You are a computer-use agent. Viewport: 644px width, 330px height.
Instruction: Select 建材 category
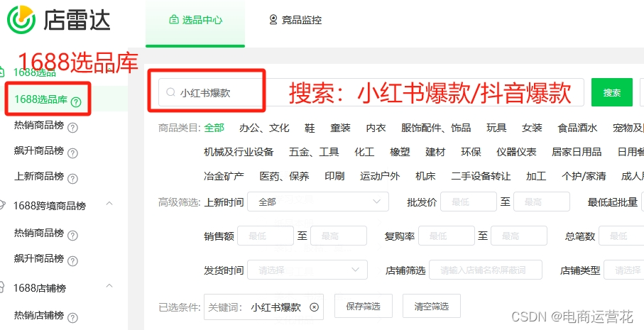435,152
